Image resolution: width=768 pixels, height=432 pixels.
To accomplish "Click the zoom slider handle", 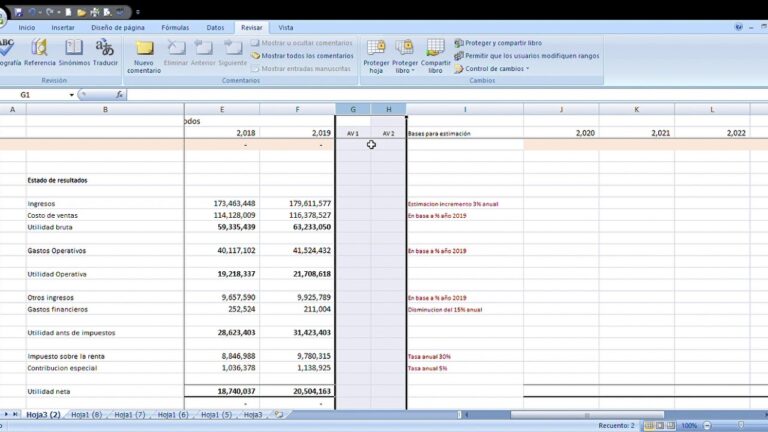I will click(741, 426).
